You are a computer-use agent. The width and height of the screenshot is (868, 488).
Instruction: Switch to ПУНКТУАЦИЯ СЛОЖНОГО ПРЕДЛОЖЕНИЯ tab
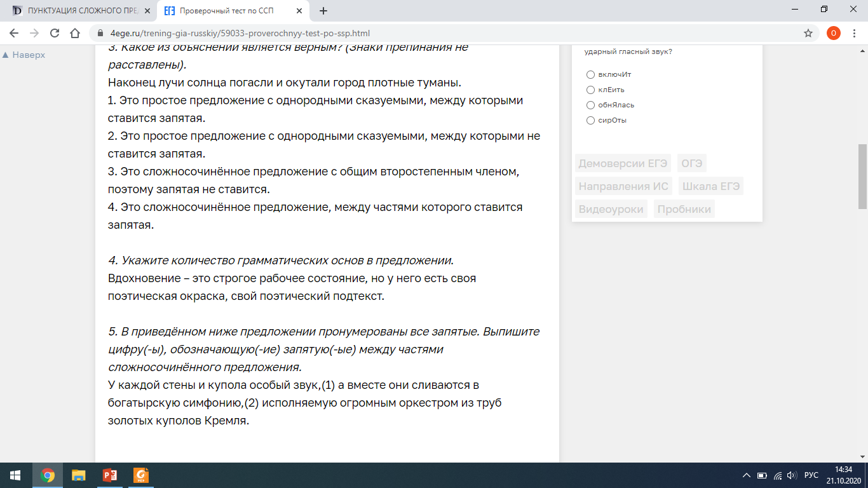pyautogui.click(x=76, y=11)
